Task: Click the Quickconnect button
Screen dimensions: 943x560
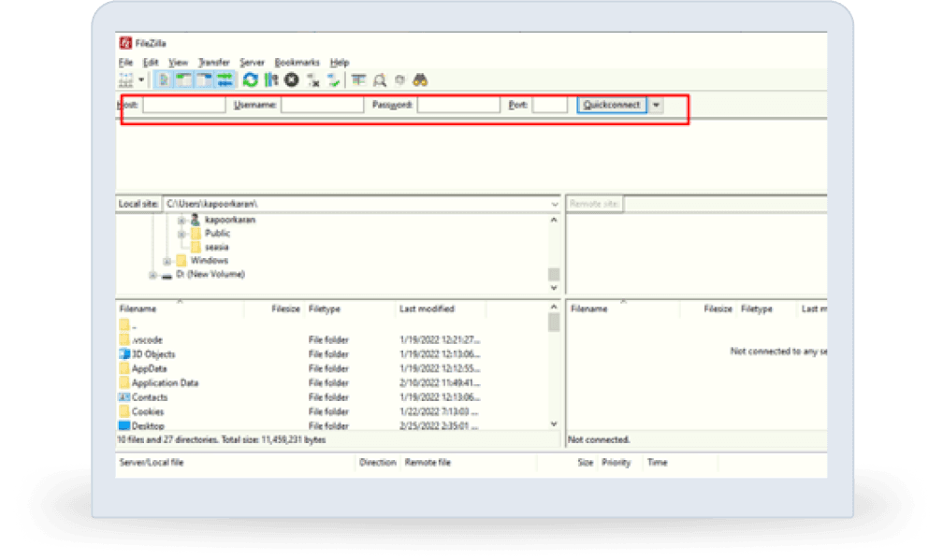Action: point(612,106)
